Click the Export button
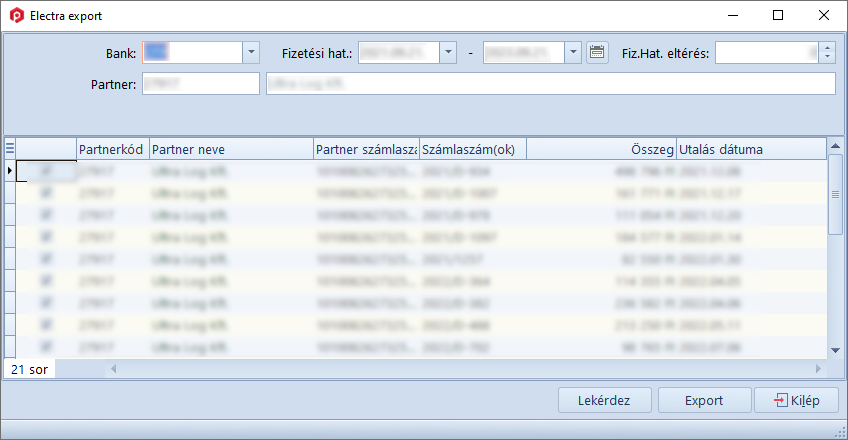This screenshot has width=848, height=440. 704,400
